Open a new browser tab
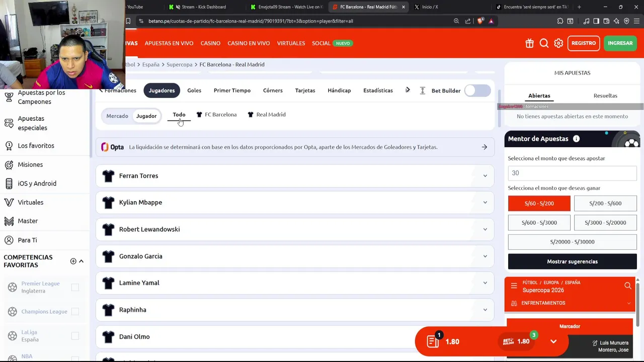The height and width of the screenshot is (362, 644). [579, 7]
